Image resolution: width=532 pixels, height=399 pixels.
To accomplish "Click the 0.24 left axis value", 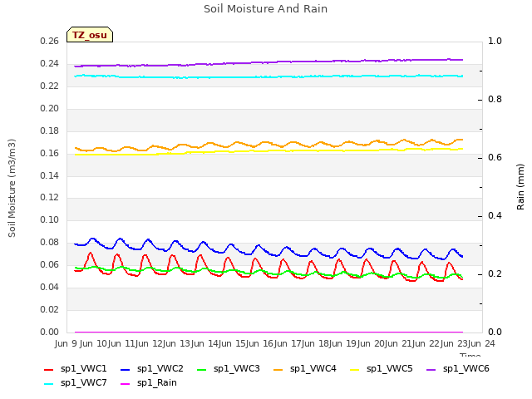I will 50,64.
